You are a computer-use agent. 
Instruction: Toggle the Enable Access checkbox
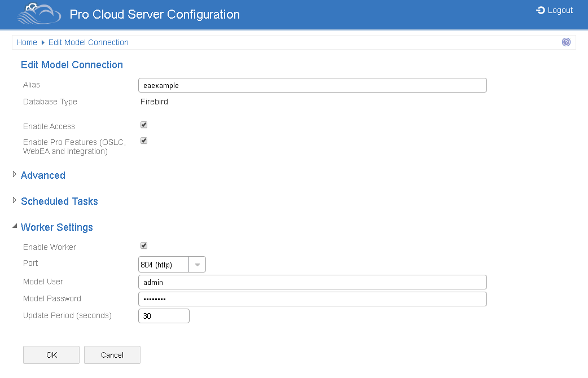[x=144, y=125]
